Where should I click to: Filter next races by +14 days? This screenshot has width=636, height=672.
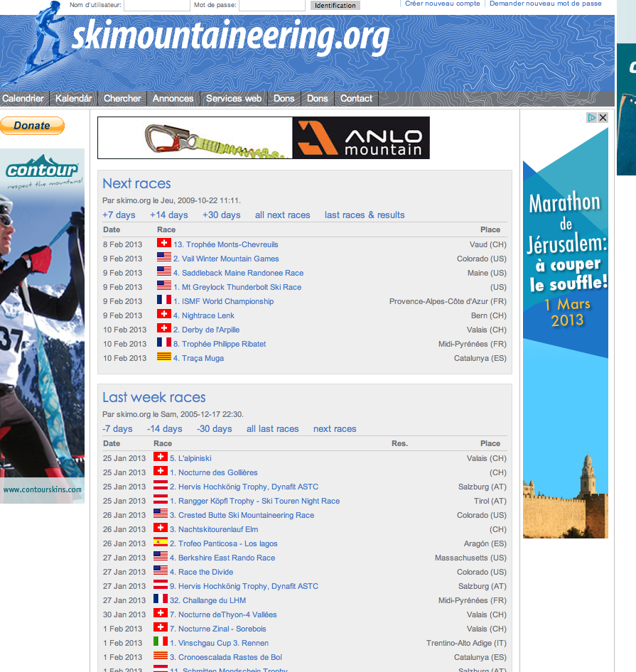click(168, 215)
